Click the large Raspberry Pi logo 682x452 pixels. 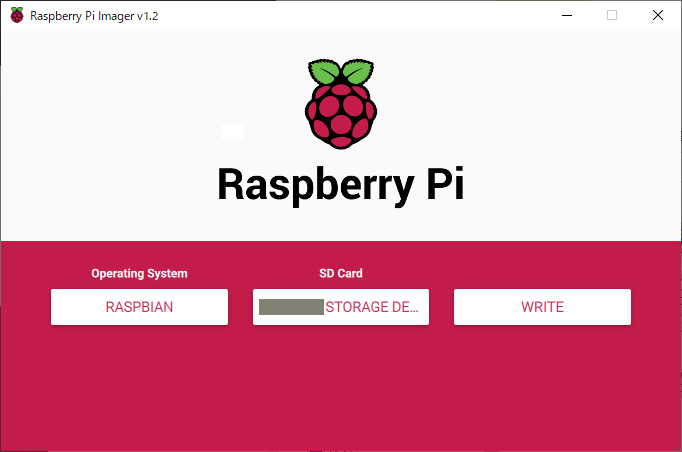(x=341, y=104)
